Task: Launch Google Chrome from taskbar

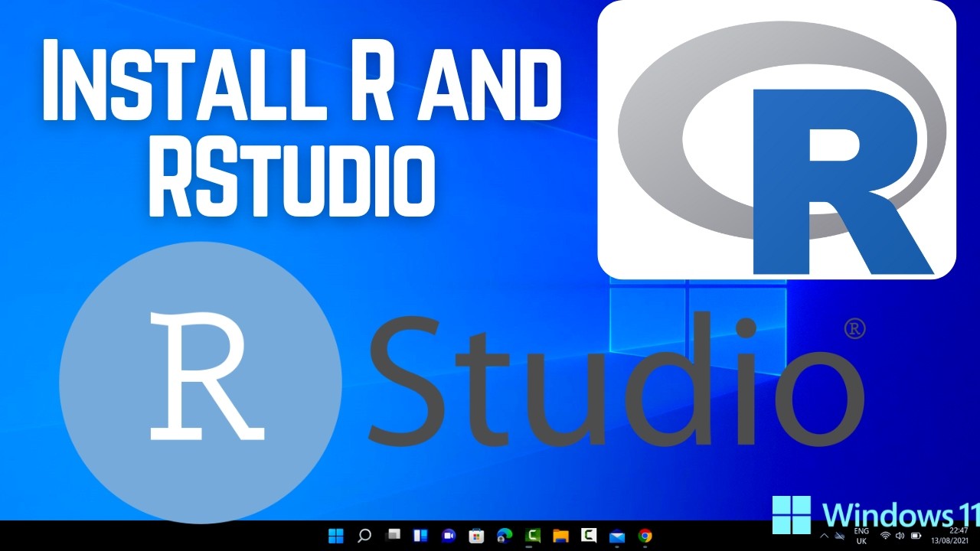Action: (x=645, y=536)
